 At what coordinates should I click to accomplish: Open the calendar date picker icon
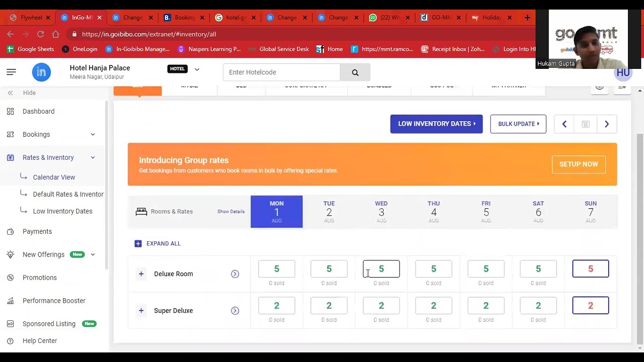coord(586,124)
